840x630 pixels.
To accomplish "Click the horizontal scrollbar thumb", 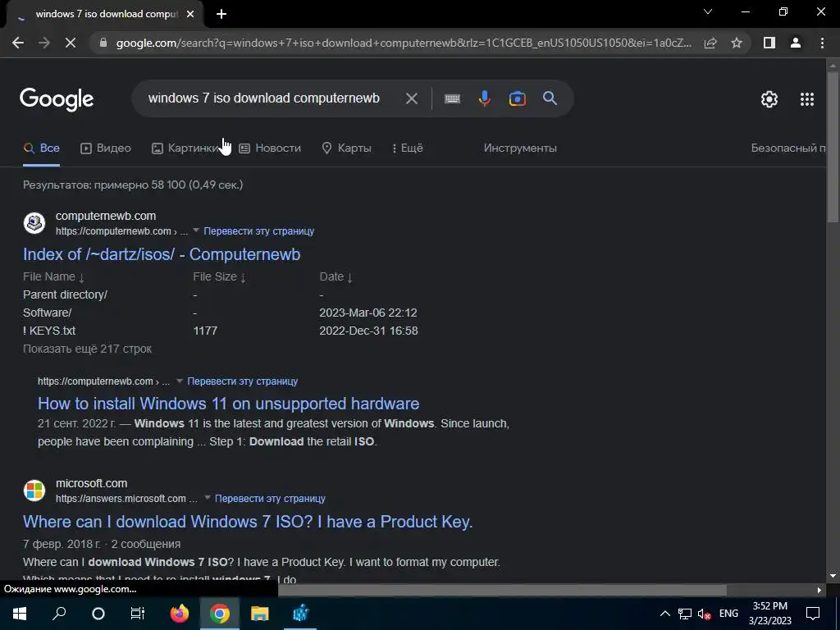I will tap(502, 590).
